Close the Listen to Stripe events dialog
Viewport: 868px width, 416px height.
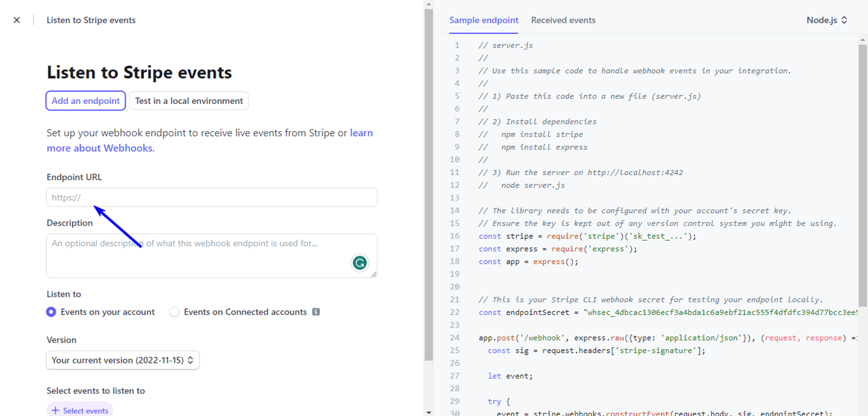(x=16, y=20)
